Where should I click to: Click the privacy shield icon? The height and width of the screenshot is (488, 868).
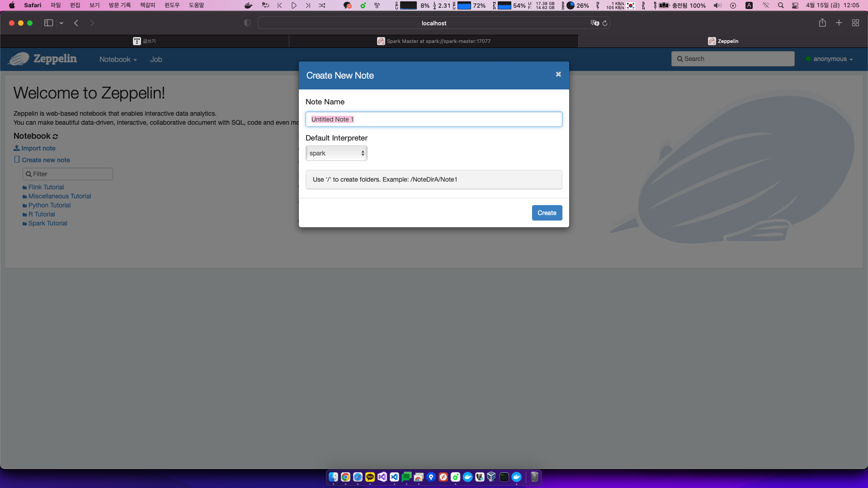247,23
